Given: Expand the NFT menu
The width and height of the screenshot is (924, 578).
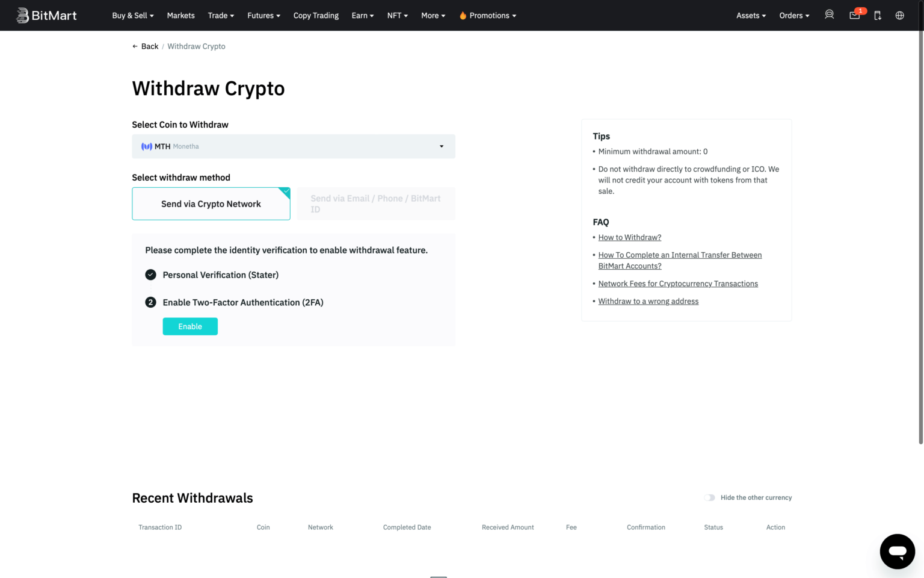Looking at the screenshot, I should tap(398, 16).
